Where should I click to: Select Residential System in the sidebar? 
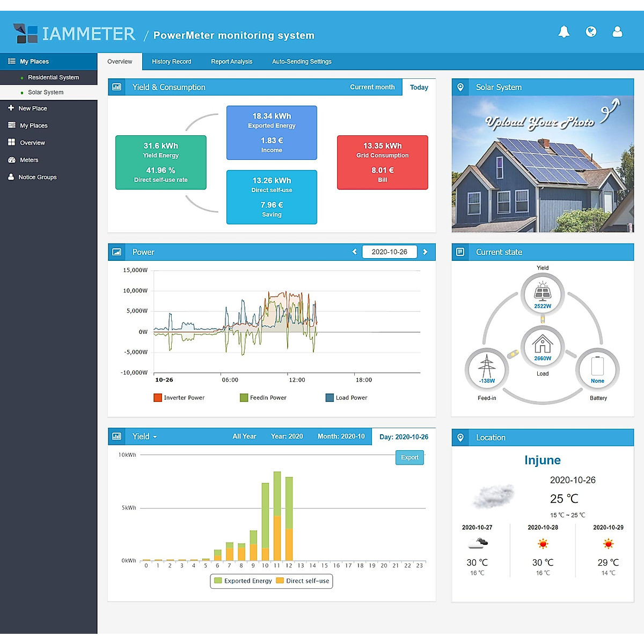[53, 77]
